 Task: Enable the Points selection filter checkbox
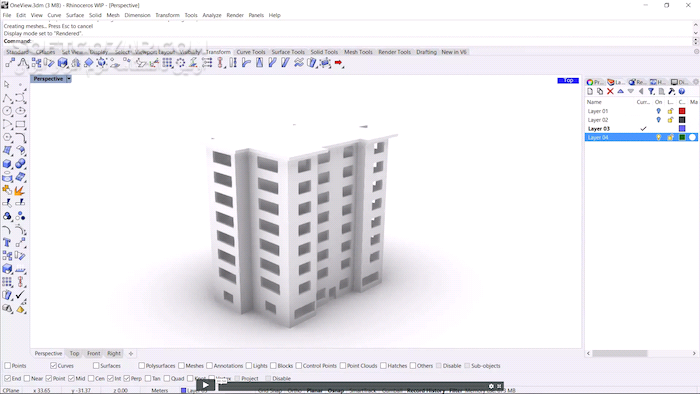[8, 365]
